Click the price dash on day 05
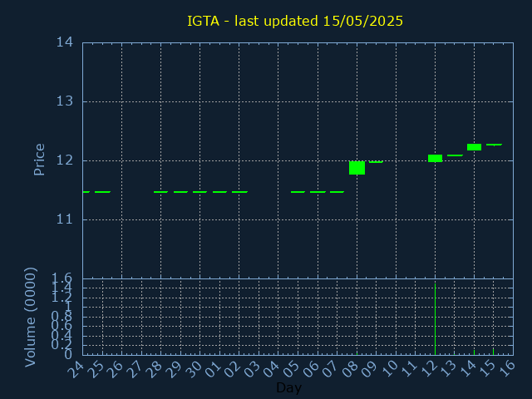Image resolution: width=532 pixels, height=399 pixels. pyautogui.click(x=298, y=192)
